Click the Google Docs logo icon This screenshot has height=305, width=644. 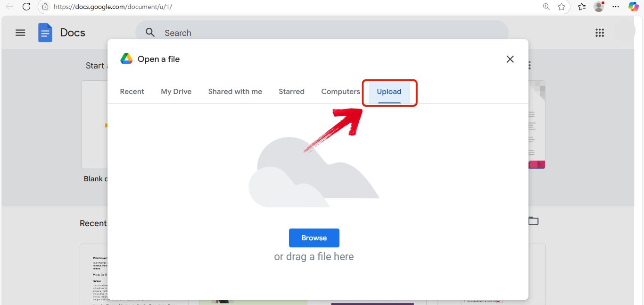[45, 32]
